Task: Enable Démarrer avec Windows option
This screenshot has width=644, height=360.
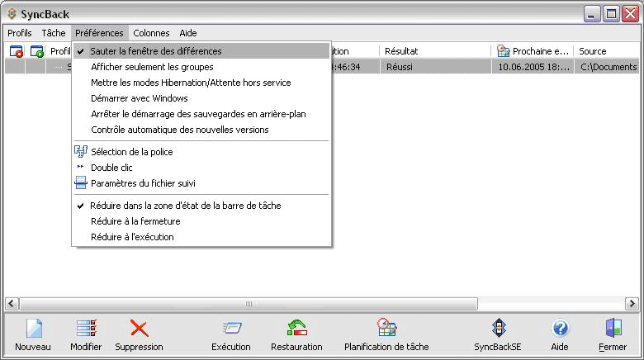Action: coord(139,98)
